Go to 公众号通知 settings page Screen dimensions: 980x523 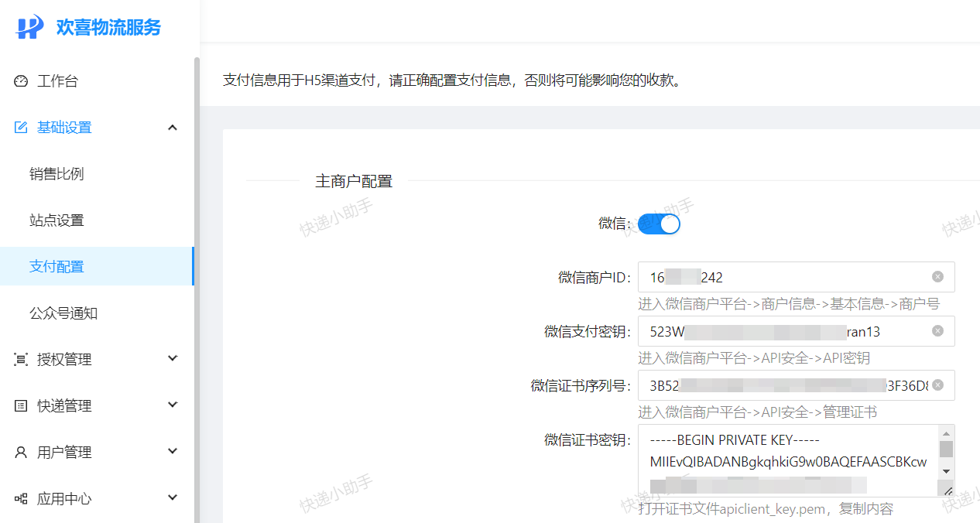tap(63, 313)
